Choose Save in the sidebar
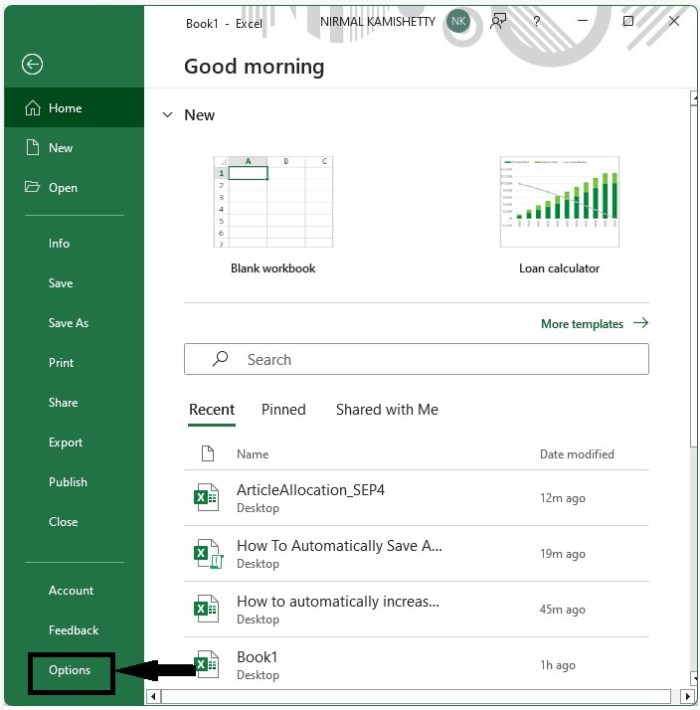This screenshot has width=700, height=710. 61,283
